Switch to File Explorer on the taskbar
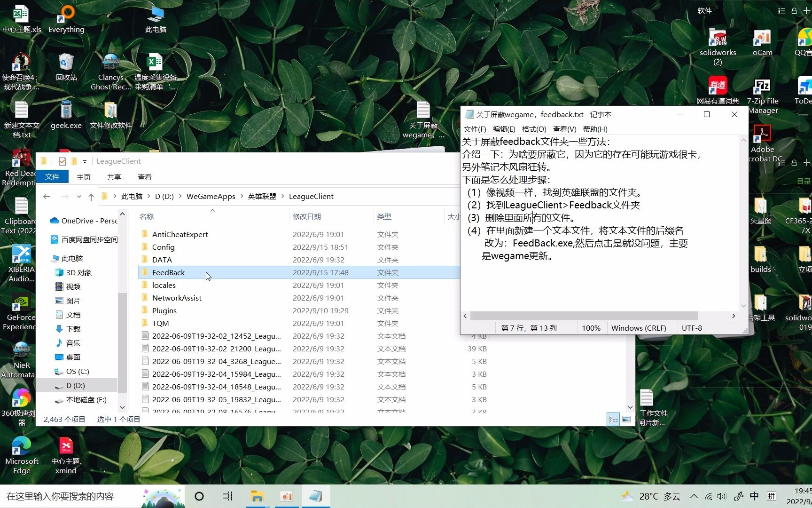Viewport: 812px width, 508px height. [257, 496]
